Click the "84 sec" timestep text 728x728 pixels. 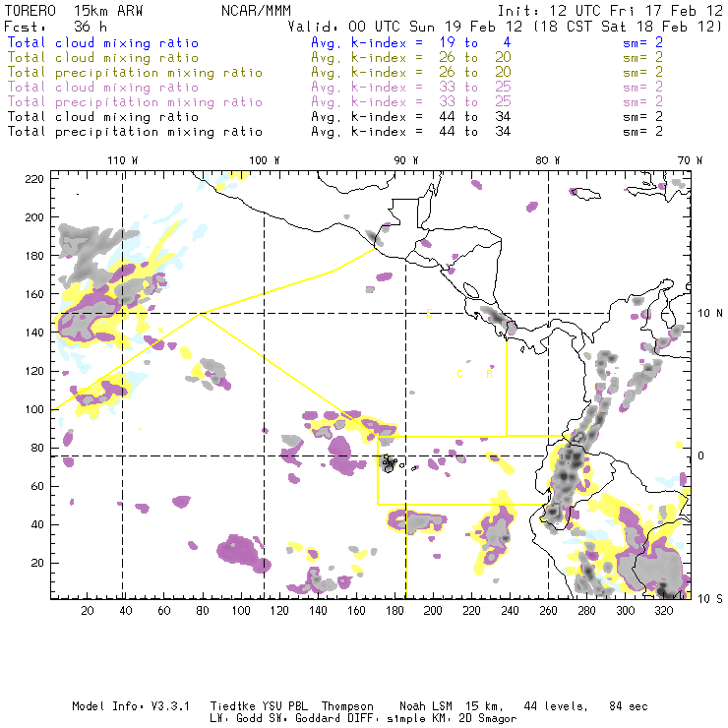point(629,706)
